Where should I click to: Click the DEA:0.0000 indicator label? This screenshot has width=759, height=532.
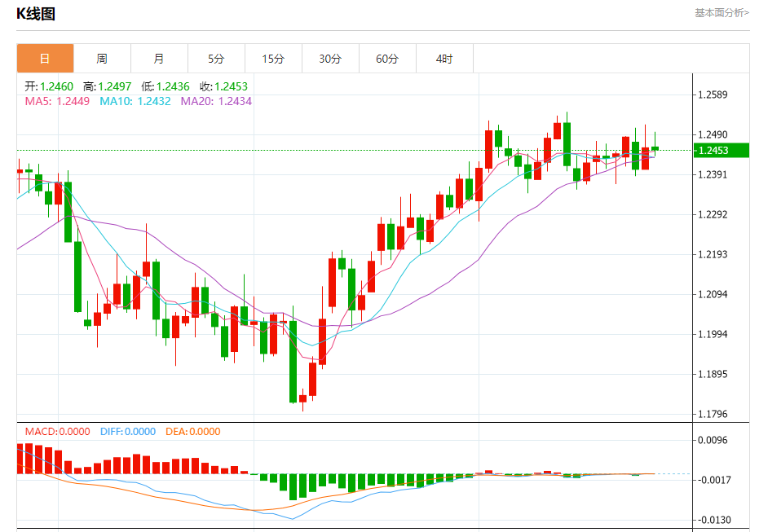tap(192, 432)
